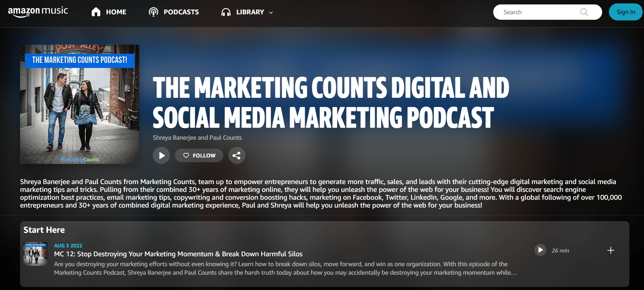Click the Library headphones icon

click(226, 12)
